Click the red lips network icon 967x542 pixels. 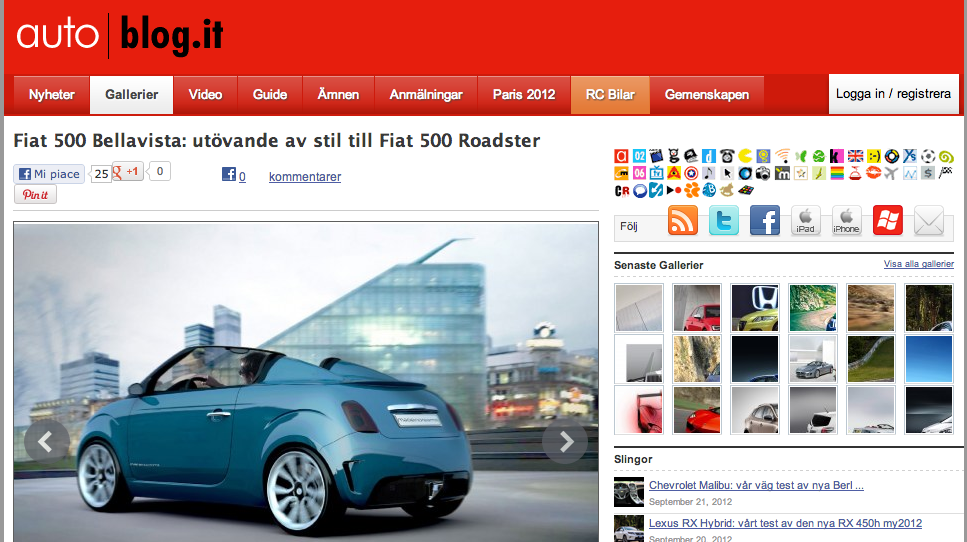click(874, 173)
